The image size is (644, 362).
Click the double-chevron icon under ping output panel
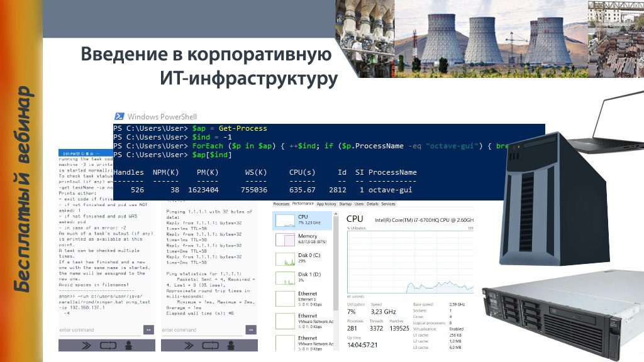pyautogui.click(x=189, y=346)
